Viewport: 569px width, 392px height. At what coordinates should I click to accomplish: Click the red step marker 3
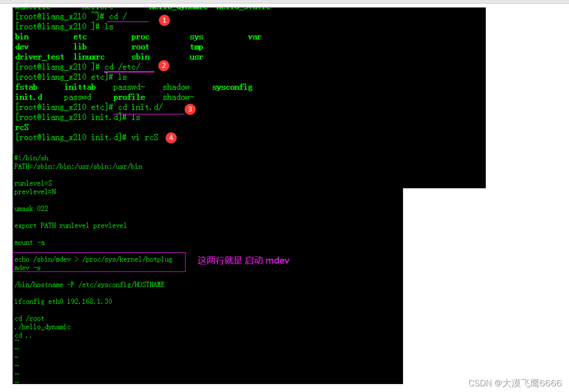[190, 109]
